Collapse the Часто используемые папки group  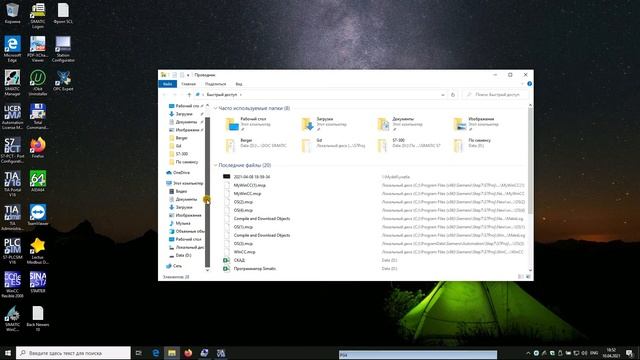pyautogui.click(x=216, y=109)
